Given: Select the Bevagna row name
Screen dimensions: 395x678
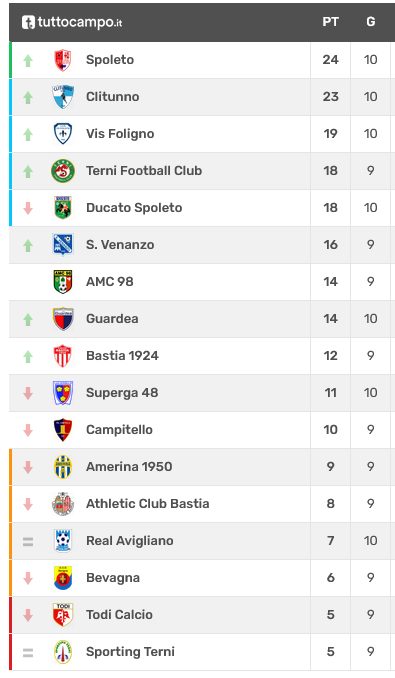Looking at the screenshot, I should (113, 578).
